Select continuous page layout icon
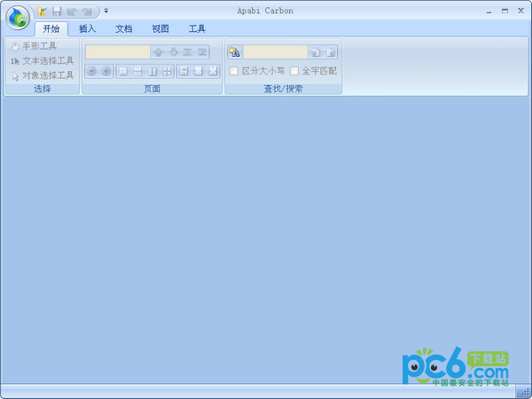 (137, 71)
